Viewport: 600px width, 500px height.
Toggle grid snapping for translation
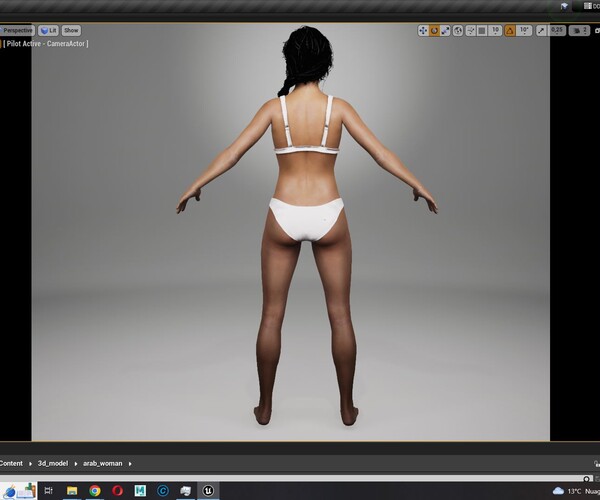pos(482,31)
